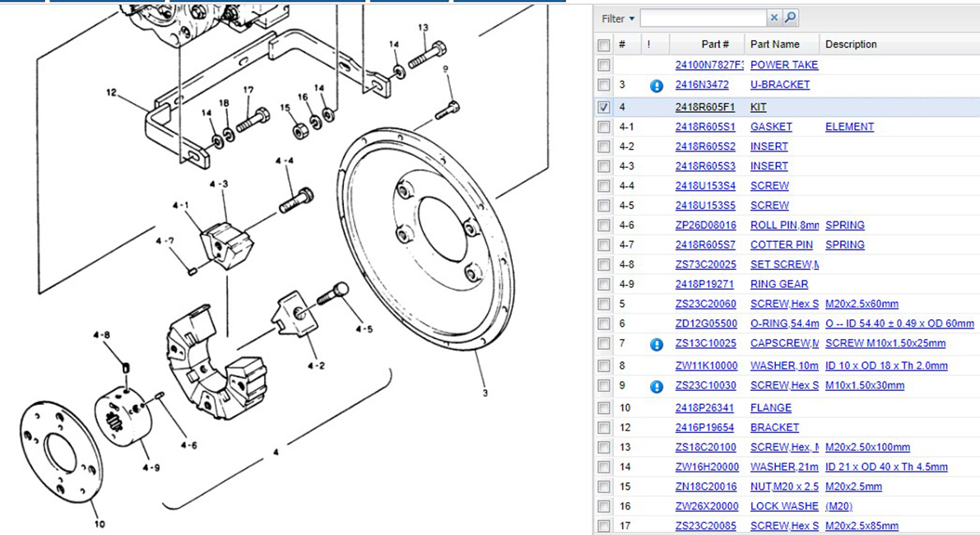
Task: Click the info alert icon for U-BRACKET row
Action: click(656, 86)
